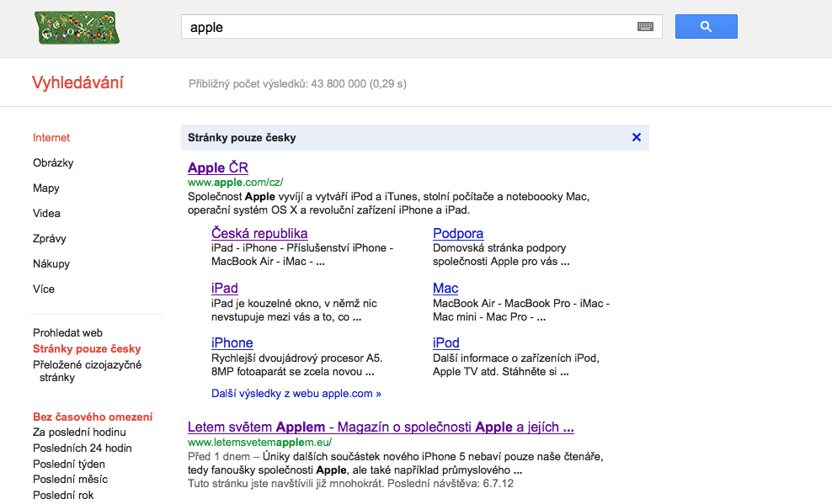The width and height of the screenshot is (832, 504).
Task: Switch to Mapy results
Action: 46,188
